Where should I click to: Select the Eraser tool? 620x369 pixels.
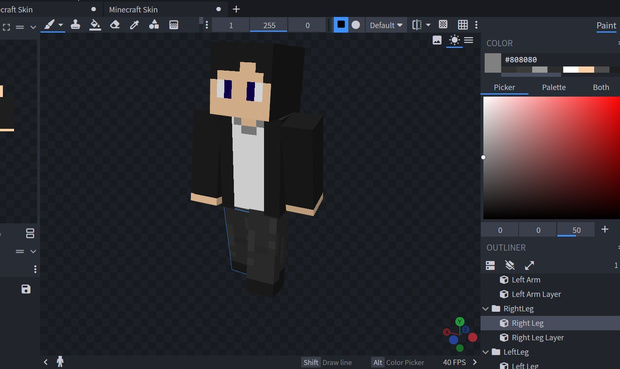point(115,25)
